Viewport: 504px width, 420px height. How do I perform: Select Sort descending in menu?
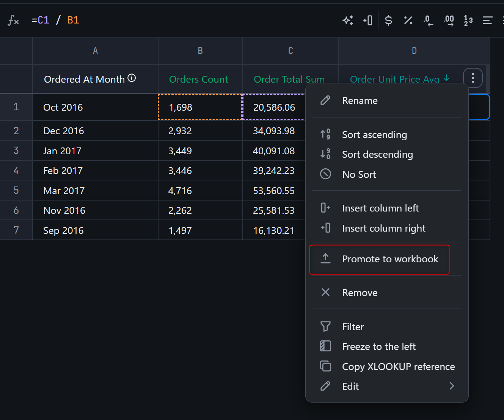pos(377,154)
